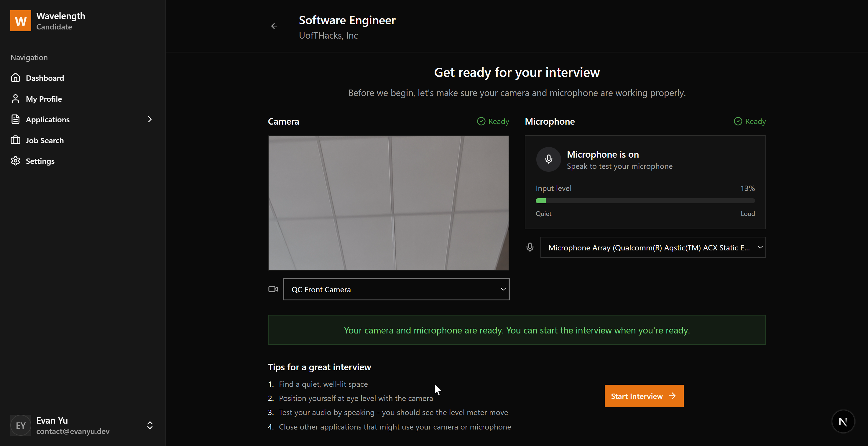The height and width of the screenshot is (446, 868).
Task: Go to Job Search in navigation
Action: coord(45,140)
